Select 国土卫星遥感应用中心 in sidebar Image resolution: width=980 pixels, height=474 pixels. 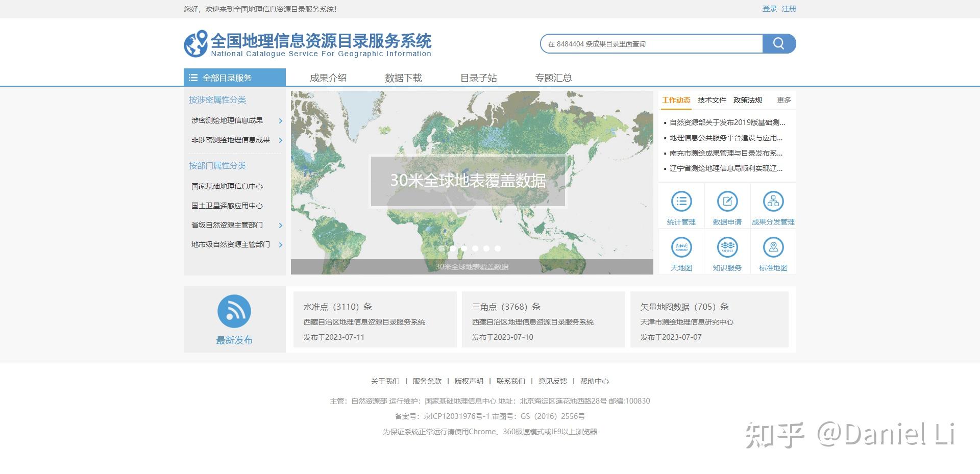pos(227,206)
